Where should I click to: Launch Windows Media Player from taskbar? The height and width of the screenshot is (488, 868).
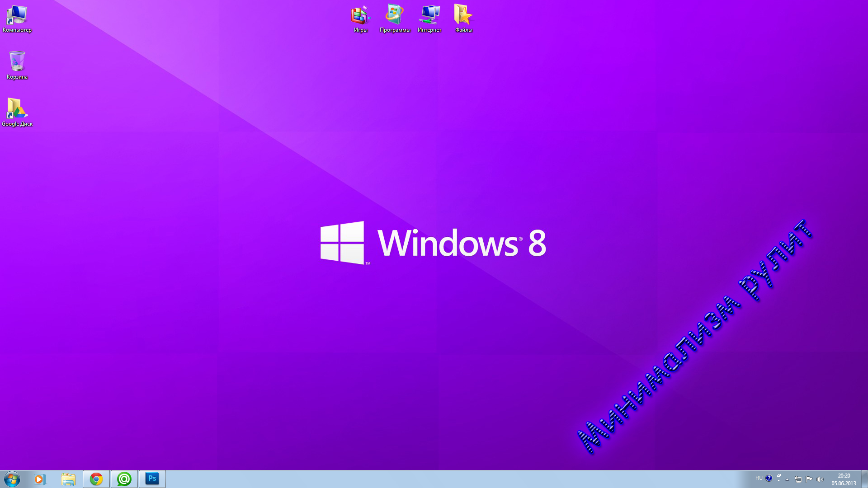[40, 479]
